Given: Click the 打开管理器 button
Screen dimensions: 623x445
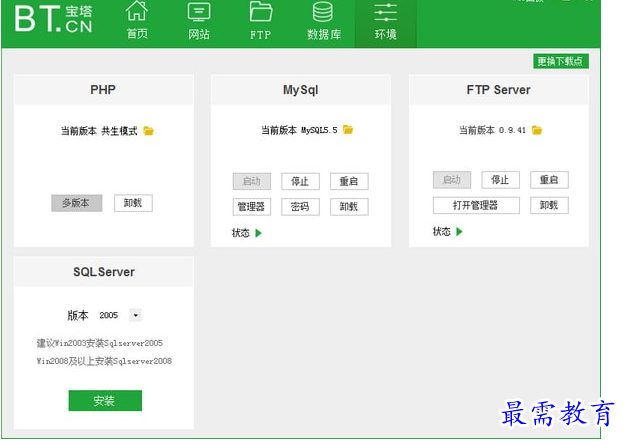Looking at the screenshot, I should click(x=476, y=205).
